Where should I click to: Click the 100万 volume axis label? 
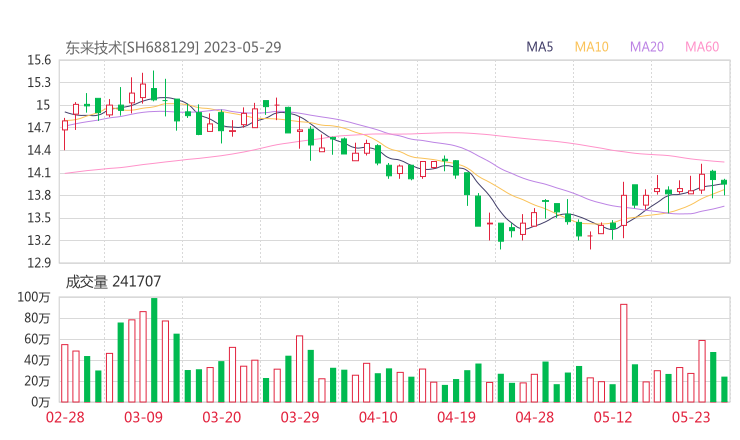click(34, 297)
